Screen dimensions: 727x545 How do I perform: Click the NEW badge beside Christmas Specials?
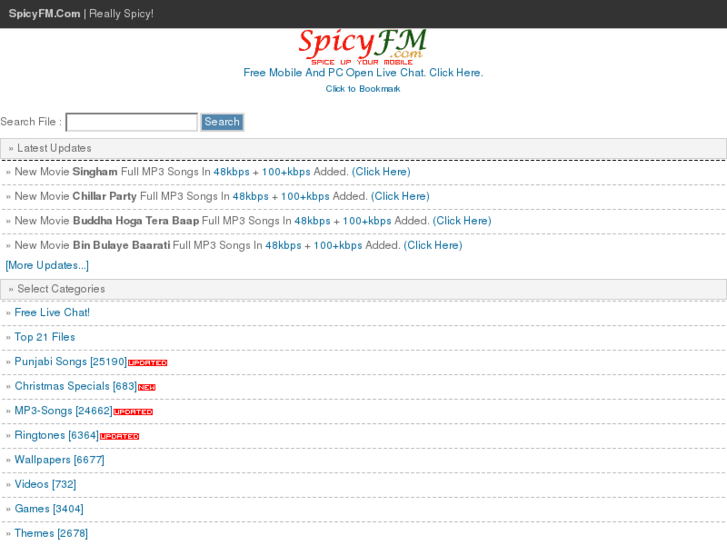tap(147, 387)
